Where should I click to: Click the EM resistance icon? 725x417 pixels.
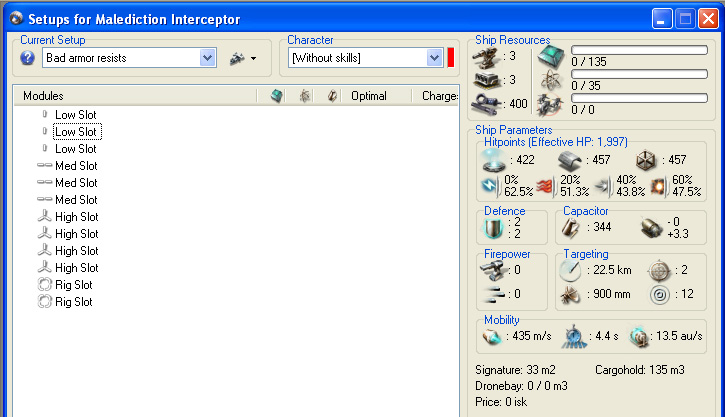pyautogui.click(x=490, y=186)
